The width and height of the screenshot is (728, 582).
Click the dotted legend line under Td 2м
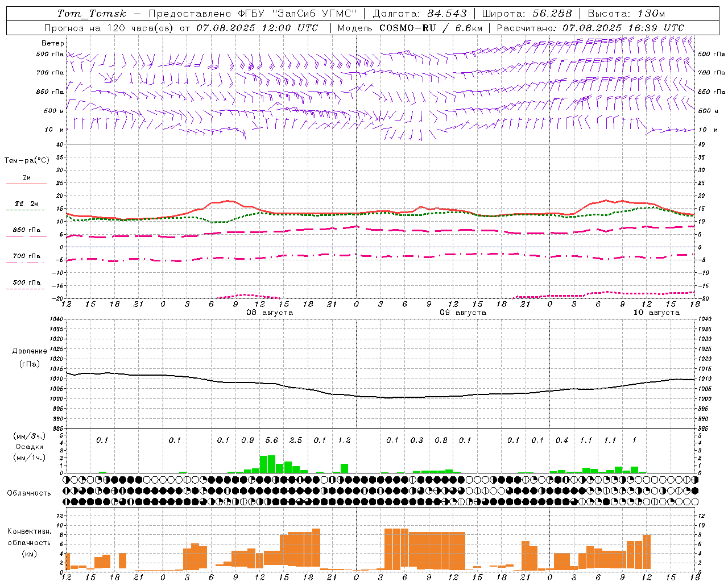(26, 210)
